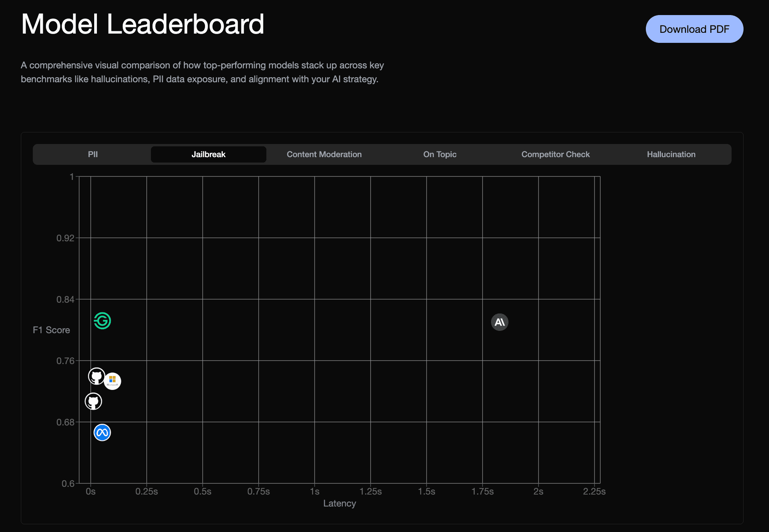
Task: Click the benchmark description paragraph
Action: click(x=202, y=72)
